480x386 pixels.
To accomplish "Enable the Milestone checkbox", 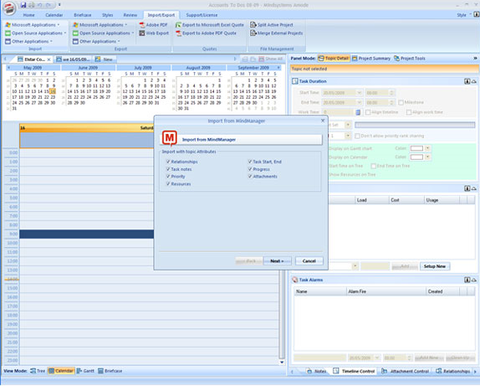I will click(401, 102).
